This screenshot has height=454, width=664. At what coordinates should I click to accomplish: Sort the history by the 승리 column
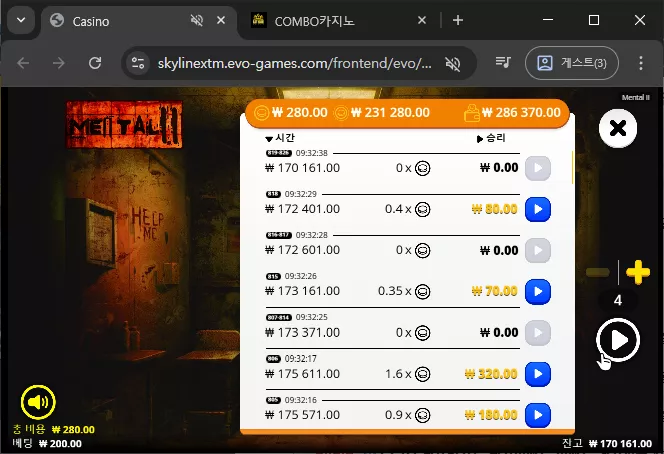tap(491, 138)
